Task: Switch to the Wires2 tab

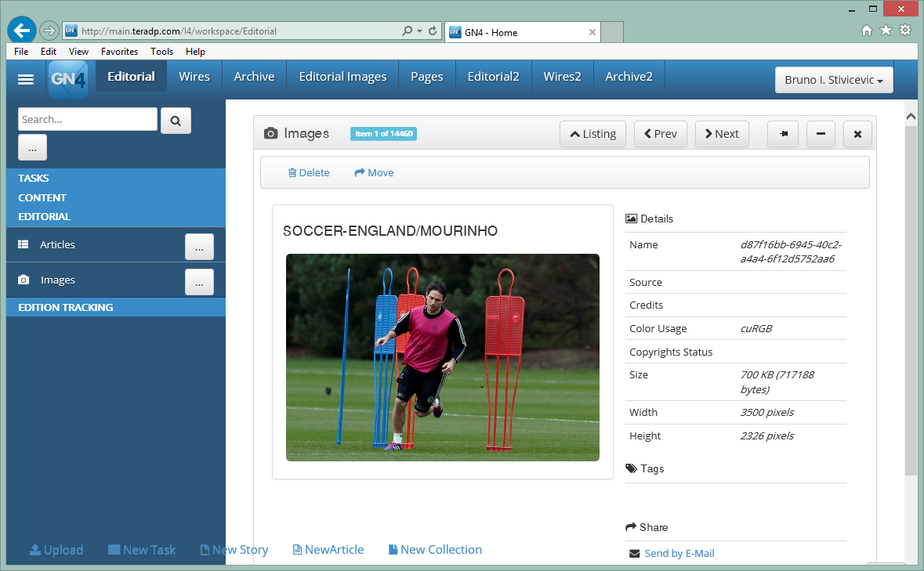Action: [562, 77]
